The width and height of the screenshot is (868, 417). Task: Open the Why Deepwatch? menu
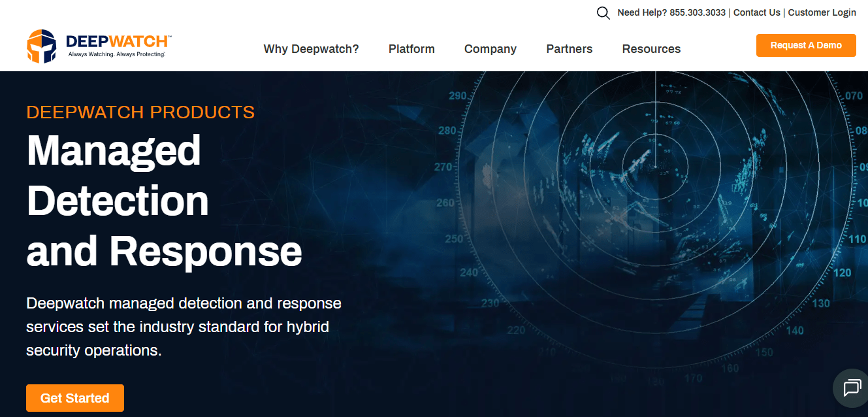point(311,49)
